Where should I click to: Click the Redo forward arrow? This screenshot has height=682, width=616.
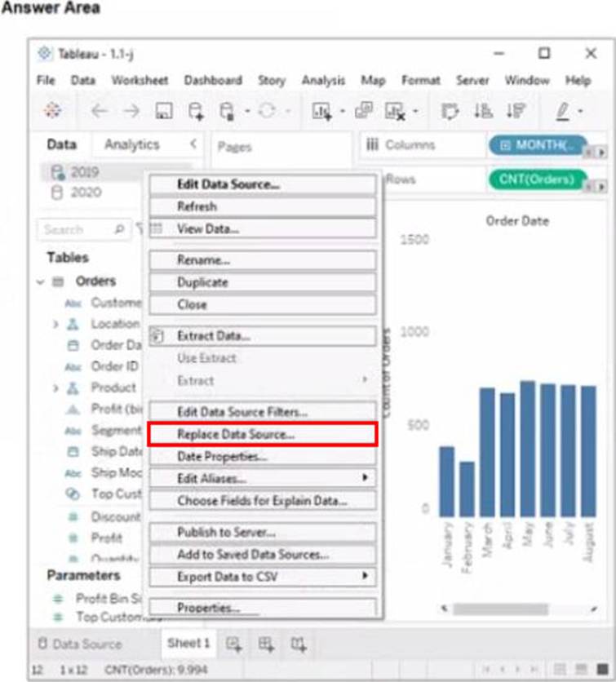coord(131,111)
